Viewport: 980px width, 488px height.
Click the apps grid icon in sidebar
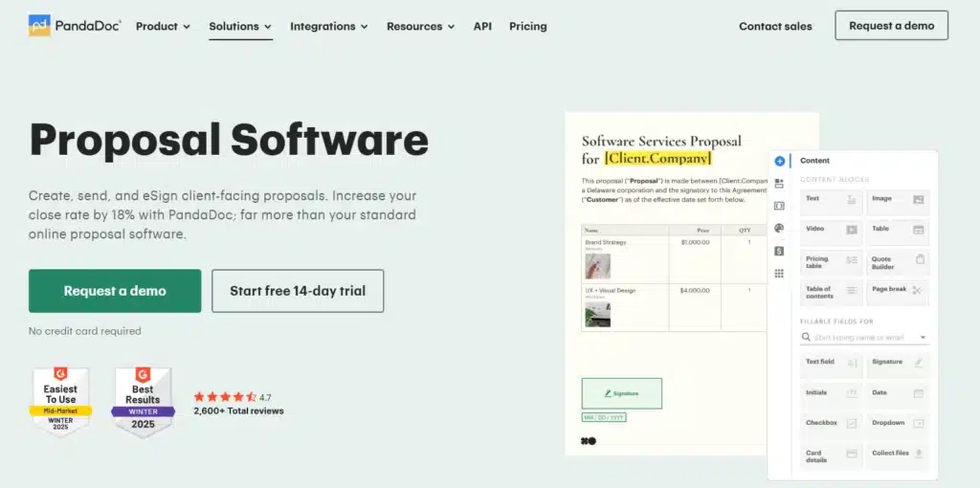click(779, 273)
